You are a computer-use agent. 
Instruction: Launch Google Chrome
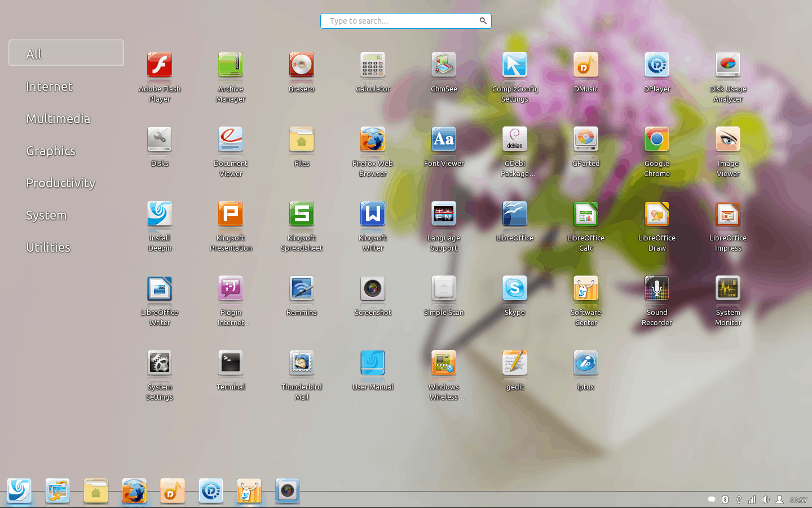coord(657,139)
